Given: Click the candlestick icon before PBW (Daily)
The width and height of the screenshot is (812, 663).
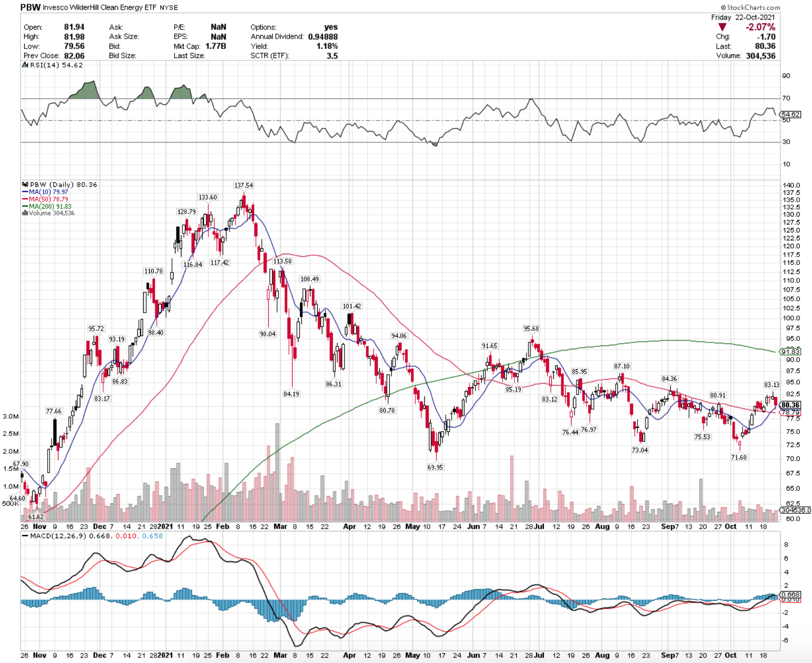Looking at the screenshot, I should pos(25,184).
